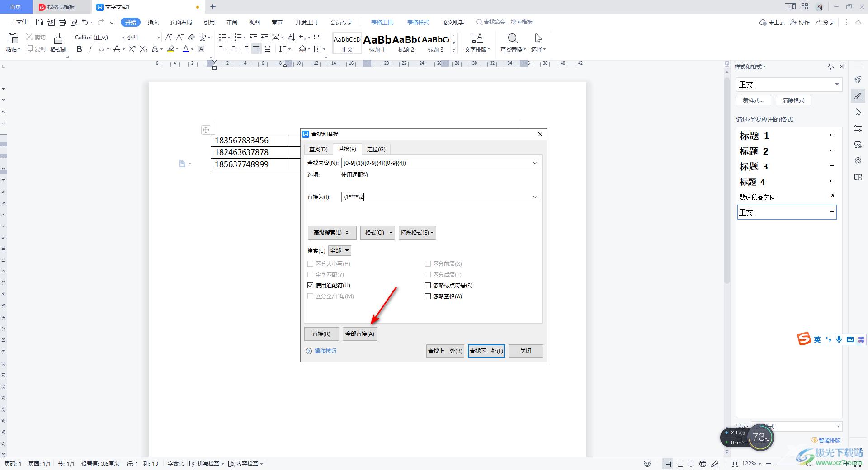Pin the Styles and Formatting panel
The width and height of the screenshot is (868, 470).
pos(830,66)
